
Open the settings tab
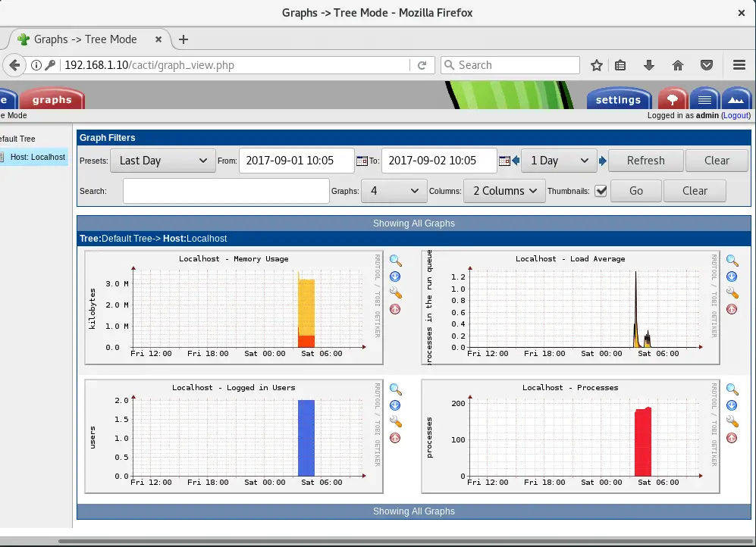click(618, 99)
